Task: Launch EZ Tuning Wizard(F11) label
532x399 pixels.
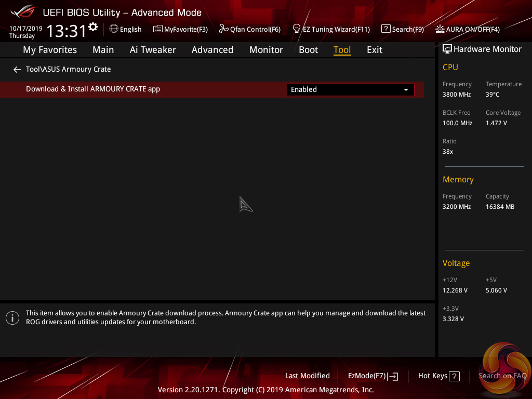Action: 337,29
